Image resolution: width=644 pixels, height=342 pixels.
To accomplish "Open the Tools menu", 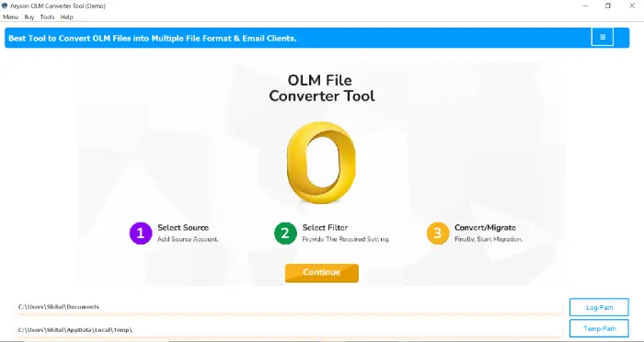I will (x=47, y=17).
